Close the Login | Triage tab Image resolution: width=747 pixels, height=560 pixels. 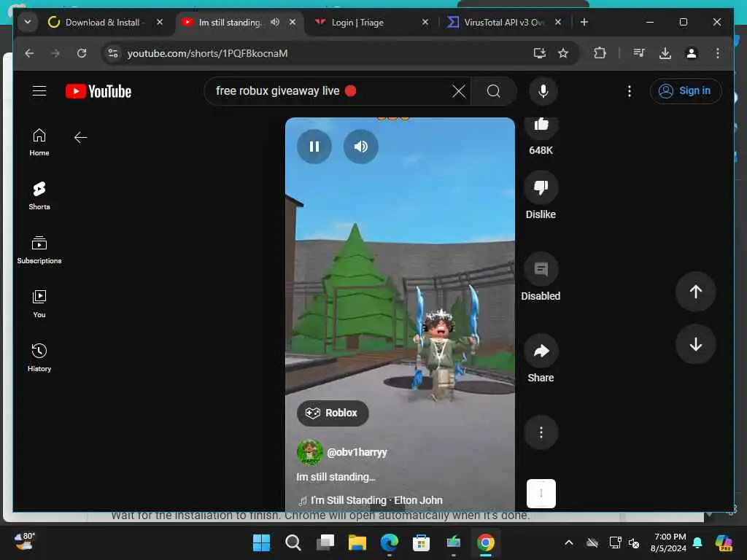425,22
